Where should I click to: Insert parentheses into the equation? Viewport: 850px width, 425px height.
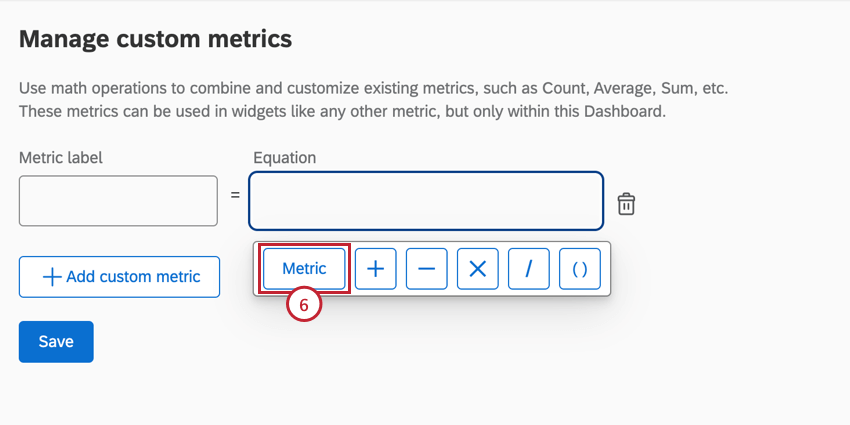[580, 269]
